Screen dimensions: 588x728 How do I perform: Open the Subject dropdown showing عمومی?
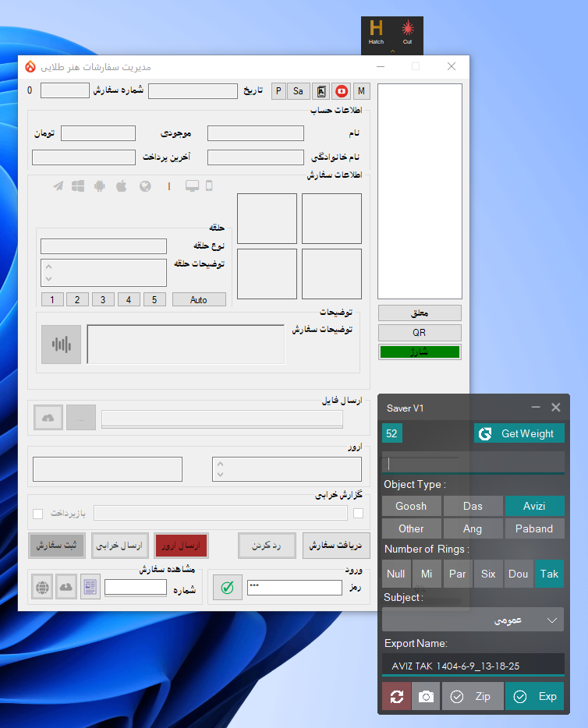473,620
